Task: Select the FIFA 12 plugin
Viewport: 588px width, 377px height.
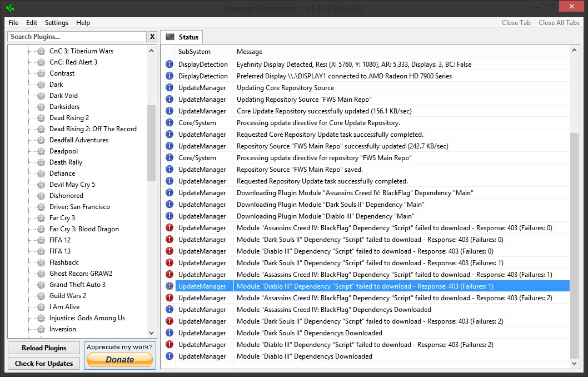Action: [60, 240]
